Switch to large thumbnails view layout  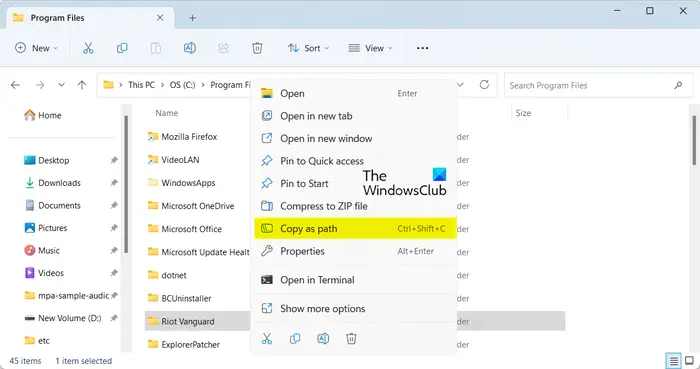pos(690,361)
